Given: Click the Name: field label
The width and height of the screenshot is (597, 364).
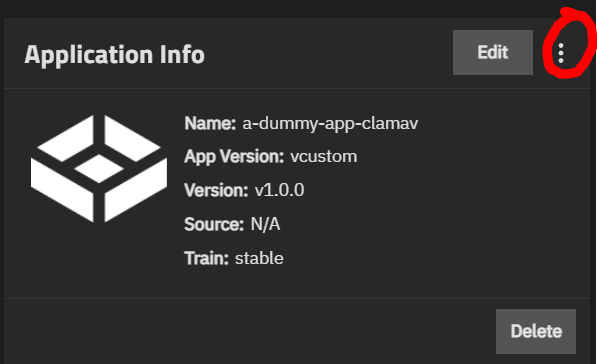Looking at the screenshot, I should point(210,123).
